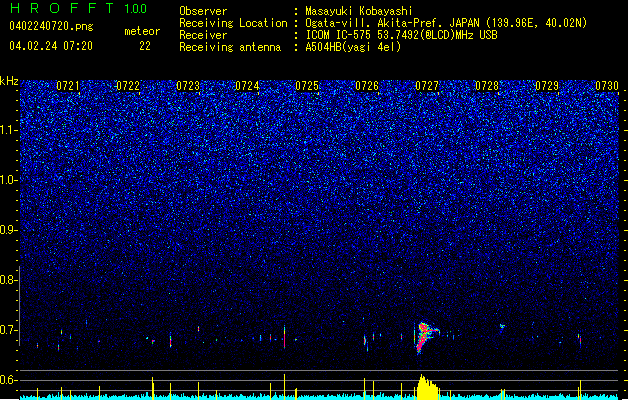Select the filename 0402240720.png
The width and height of the screenshot is (629, 400).
click(51, 26)
